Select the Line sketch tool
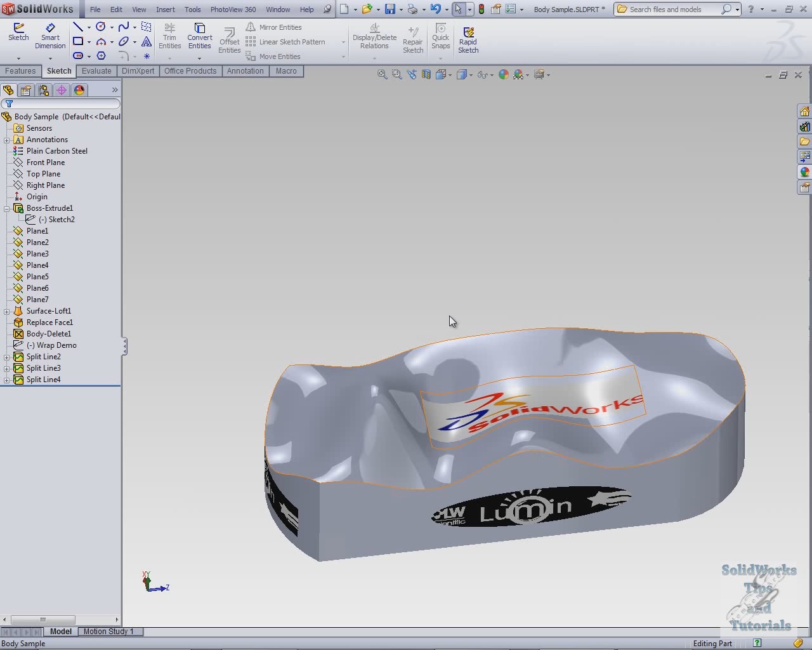This screenshot has height=650, width=812. pos(78,27)
